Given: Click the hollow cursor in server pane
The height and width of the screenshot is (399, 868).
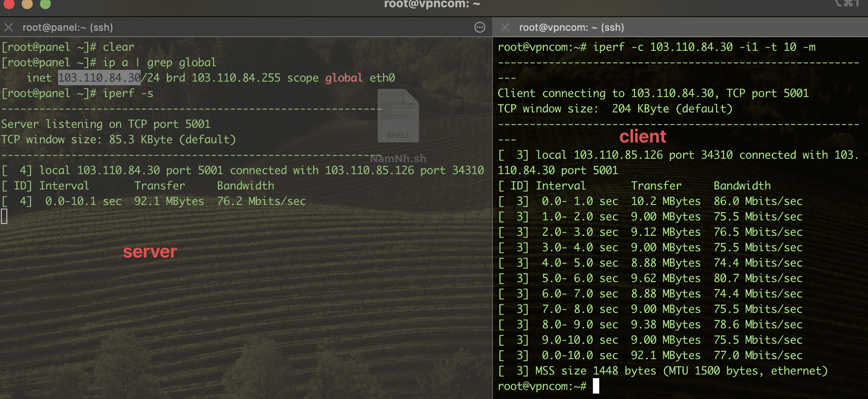Looking at the screenshot, I should pyautogui.click(x=4, y=216).
